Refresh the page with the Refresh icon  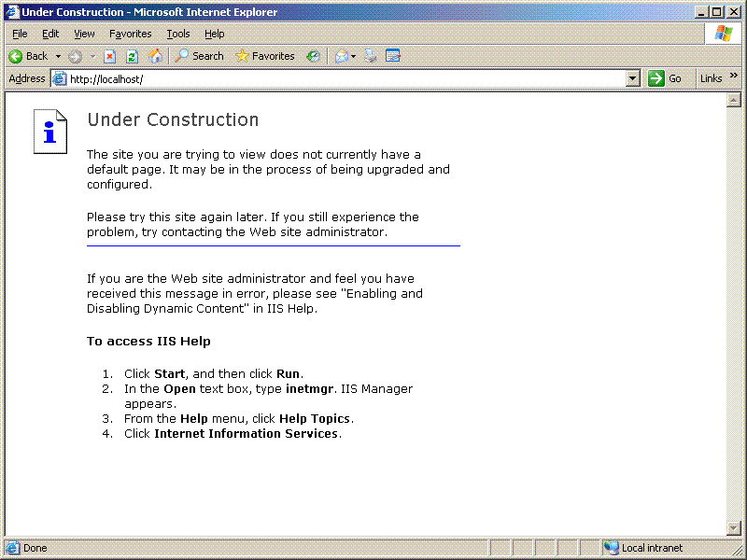132,56
